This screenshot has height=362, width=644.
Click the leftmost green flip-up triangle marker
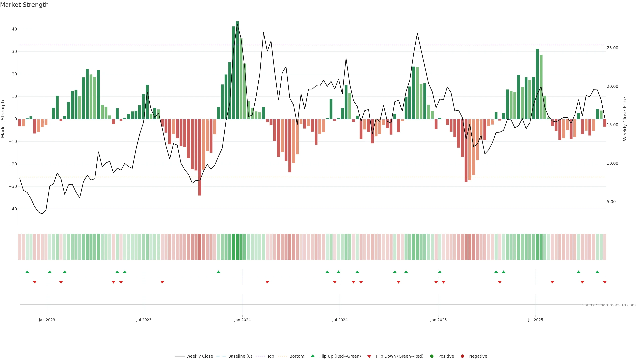pos(27,272)
